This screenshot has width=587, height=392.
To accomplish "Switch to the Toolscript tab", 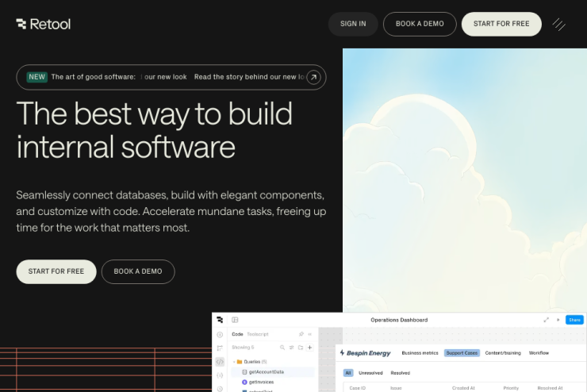I will [x=258, y=334].
